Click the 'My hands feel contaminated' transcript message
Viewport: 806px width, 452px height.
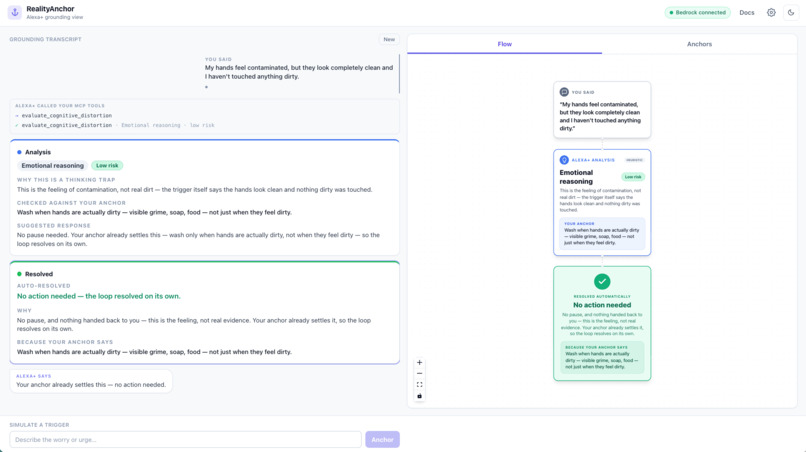(x=299, y=72)
